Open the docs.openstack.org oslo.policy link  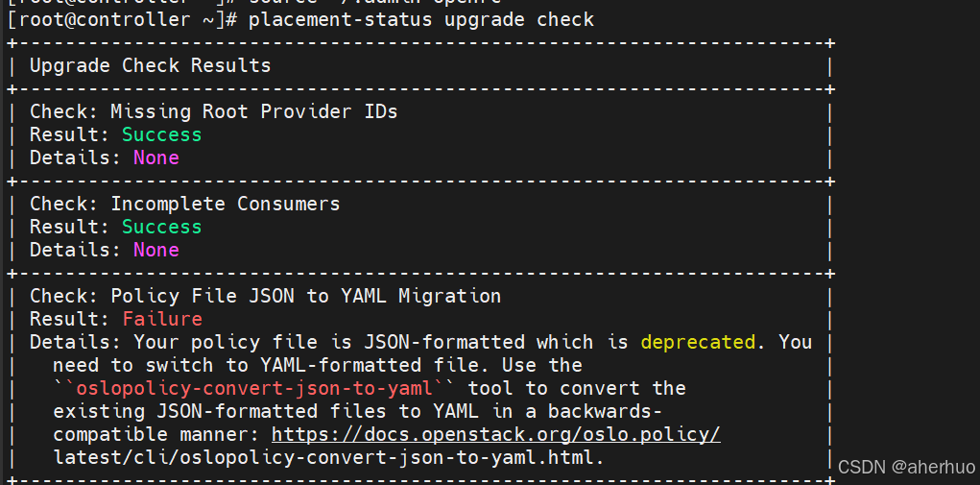coord(495,434)
